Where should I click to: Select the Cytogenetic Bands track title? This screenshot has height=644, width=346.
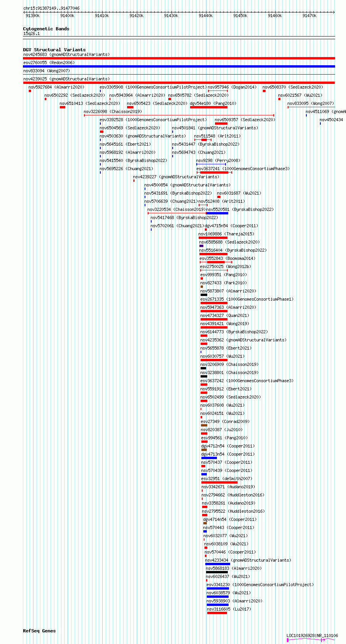46,29
